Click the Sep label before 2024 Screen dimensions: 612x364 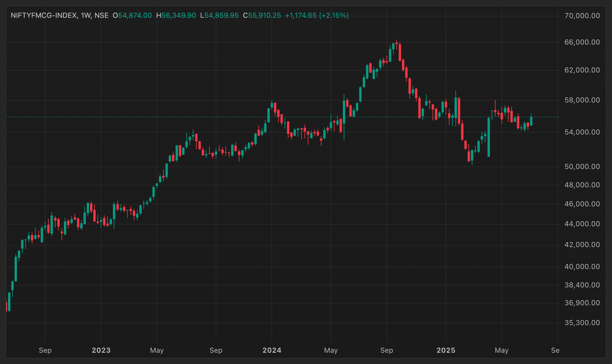point(216,350)
